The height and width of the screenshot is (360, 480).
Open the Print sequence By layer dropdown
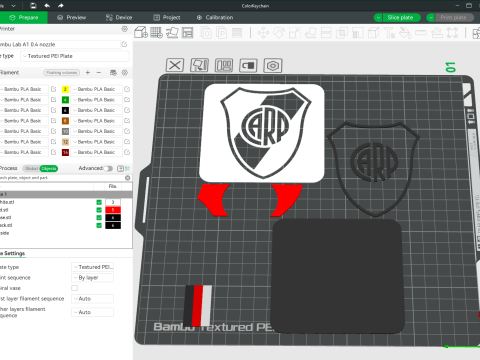click(93, 278)
